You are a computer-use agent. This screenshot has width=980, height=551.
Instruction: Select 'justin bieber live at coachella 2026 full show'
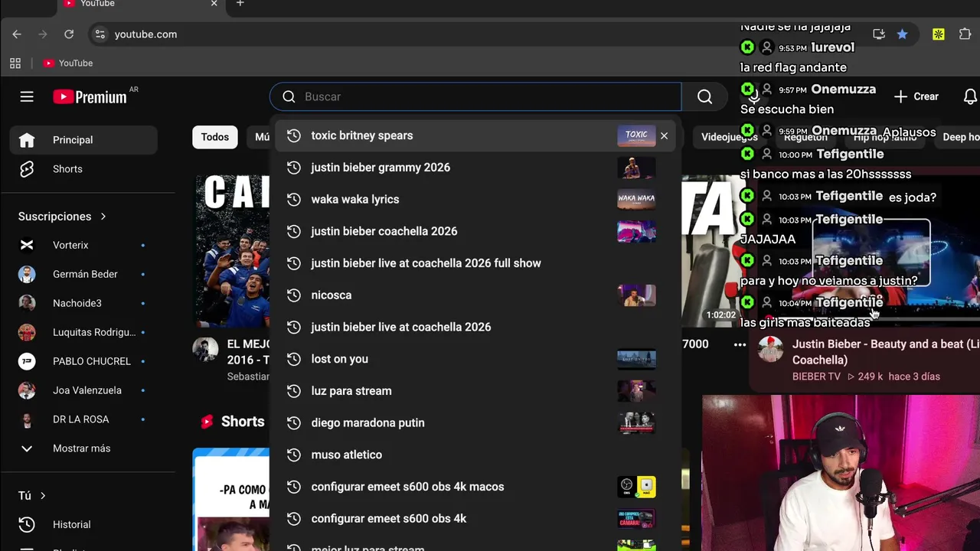475,263
